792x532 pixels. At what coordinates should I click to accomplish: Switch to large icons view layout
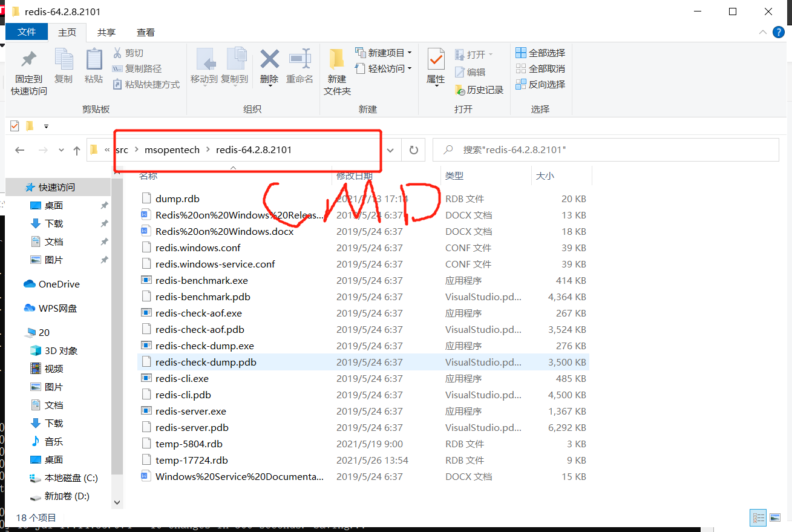tap(774, 517)
